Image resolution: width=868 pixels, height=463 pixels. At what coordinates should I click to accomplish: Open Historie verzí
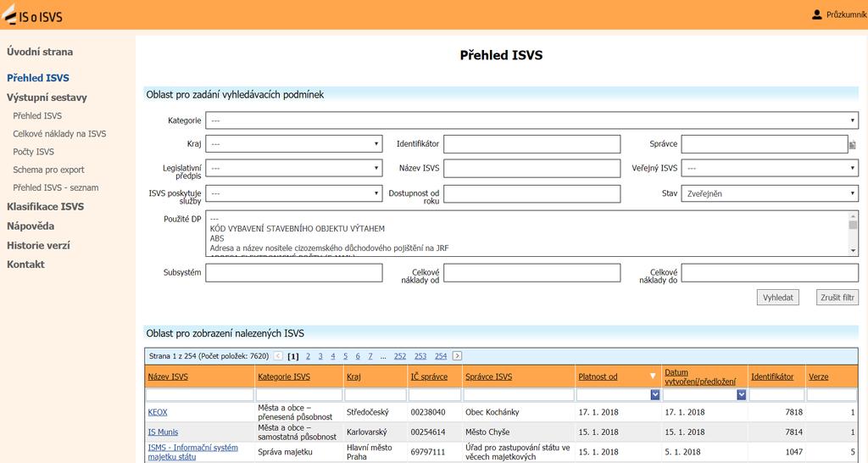pos(38,245)
